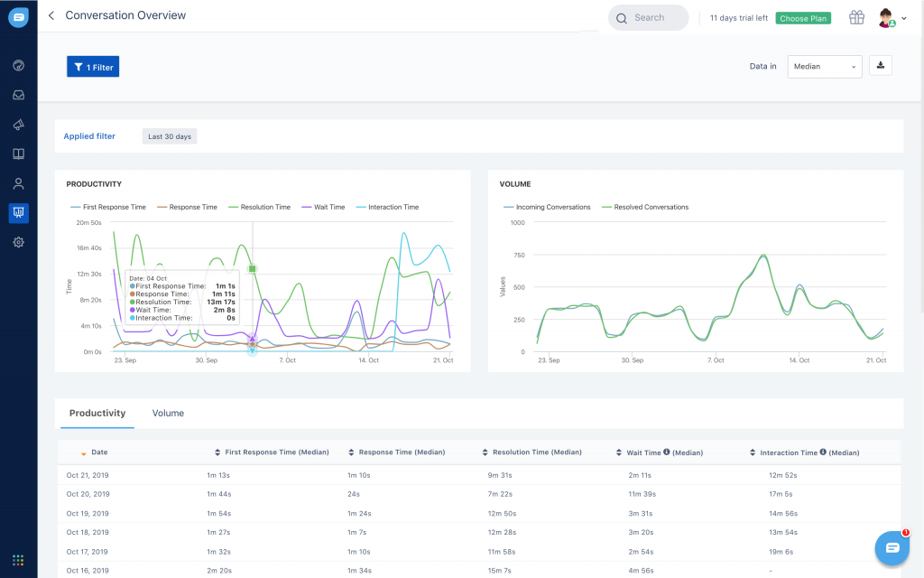Open the Median data dropdown

point(825,66)
